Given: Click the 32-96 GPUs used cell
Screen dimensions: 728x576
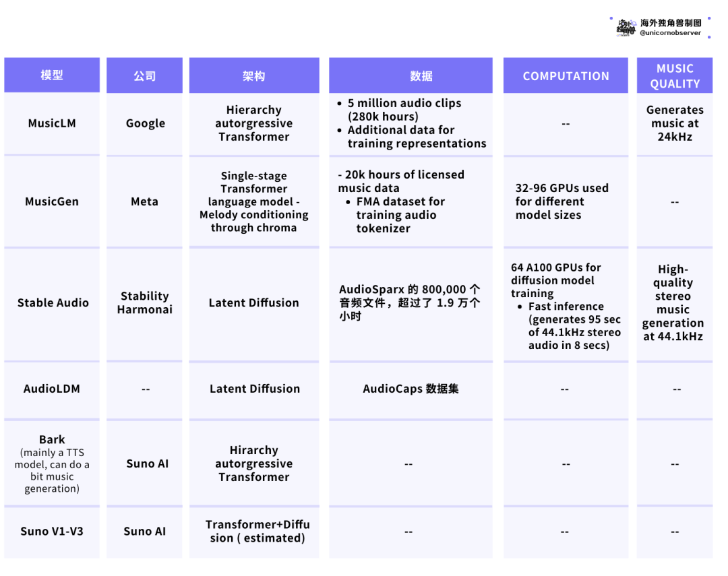Looking at the screenshot, I should pyautogui.click(x=566, y=201).
